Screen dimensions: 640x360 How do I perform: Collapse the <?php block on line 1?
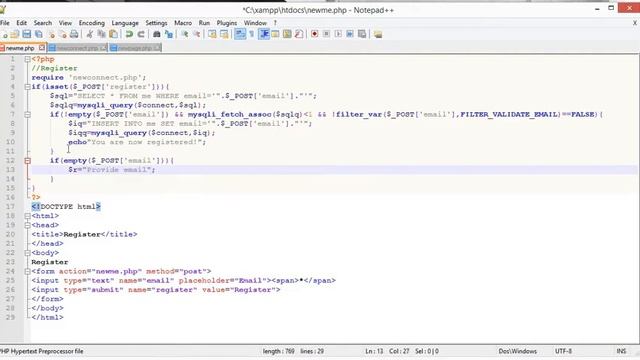27,59
